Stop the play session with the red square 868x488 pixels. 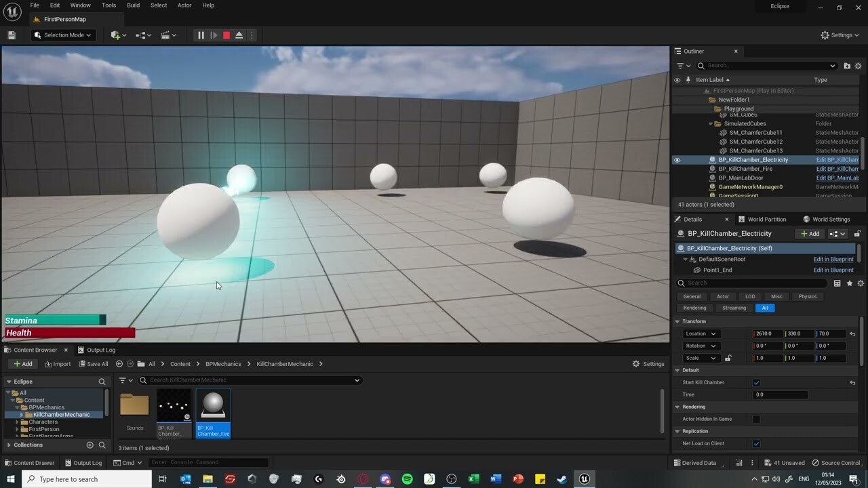pyautogui.click(x=226, y=35)
